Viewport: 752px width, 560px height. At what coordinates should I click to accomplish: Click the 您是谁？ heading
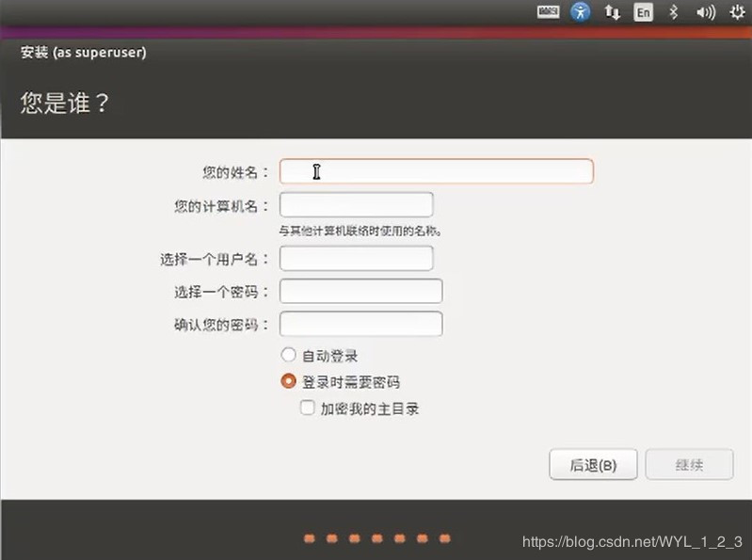tap(65, 103)
